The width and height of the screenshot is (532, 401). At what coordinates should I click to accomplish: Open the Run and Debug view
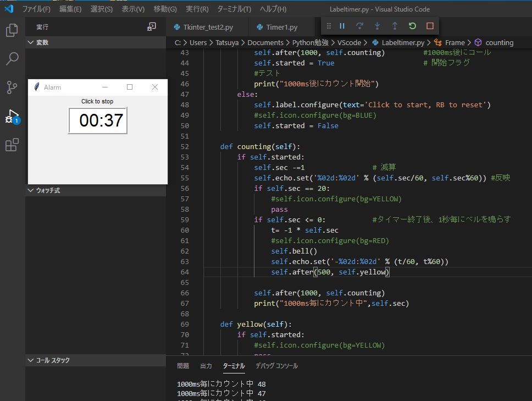(x=12, y=116)
